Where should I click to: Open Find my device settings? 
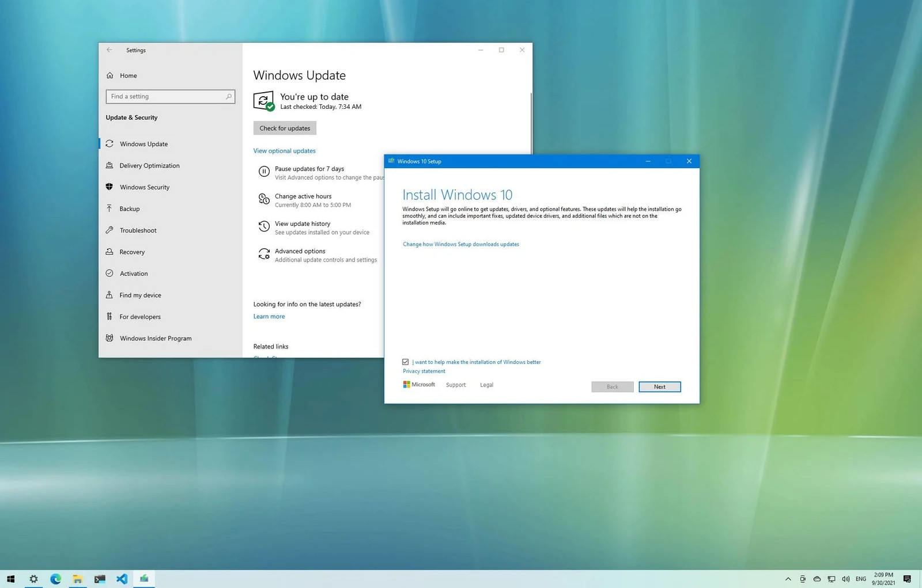point(139,295)
